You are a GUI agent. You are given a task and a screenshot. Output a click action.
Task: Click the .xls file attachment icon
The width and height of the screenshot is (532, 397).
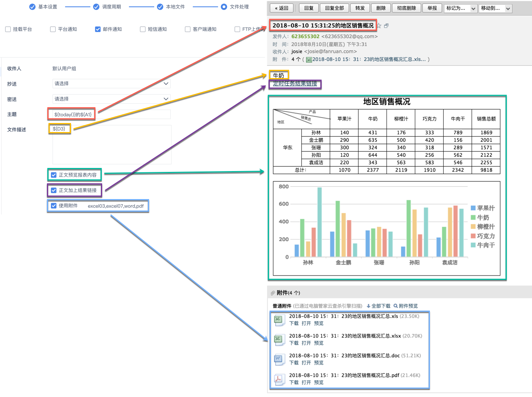[279, 320]
